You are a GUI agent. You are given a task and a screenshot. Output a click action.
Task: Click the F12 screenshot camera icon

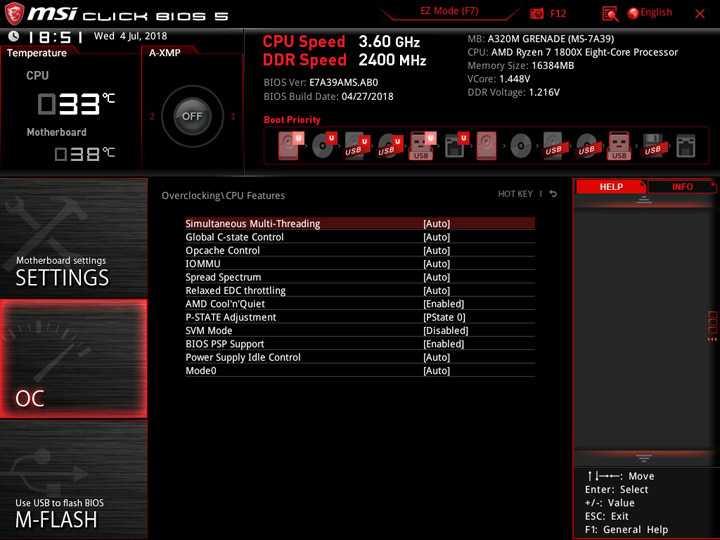(537, 13)
